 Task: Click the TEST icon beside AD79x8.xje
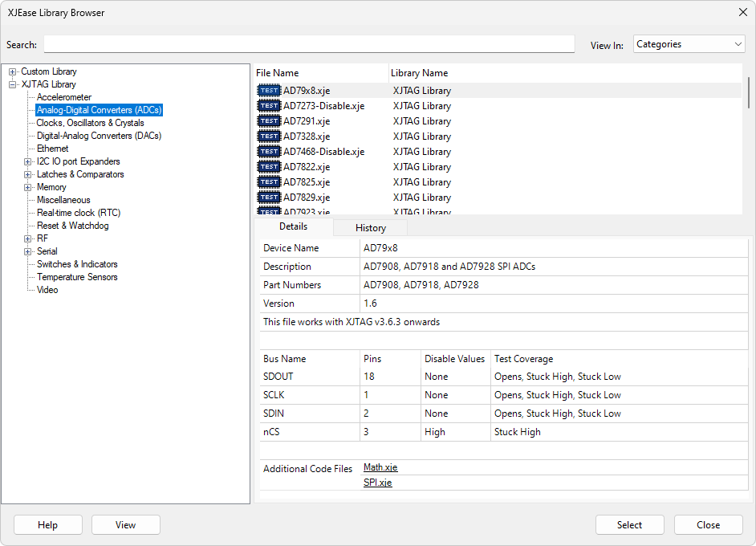[269, 91]
